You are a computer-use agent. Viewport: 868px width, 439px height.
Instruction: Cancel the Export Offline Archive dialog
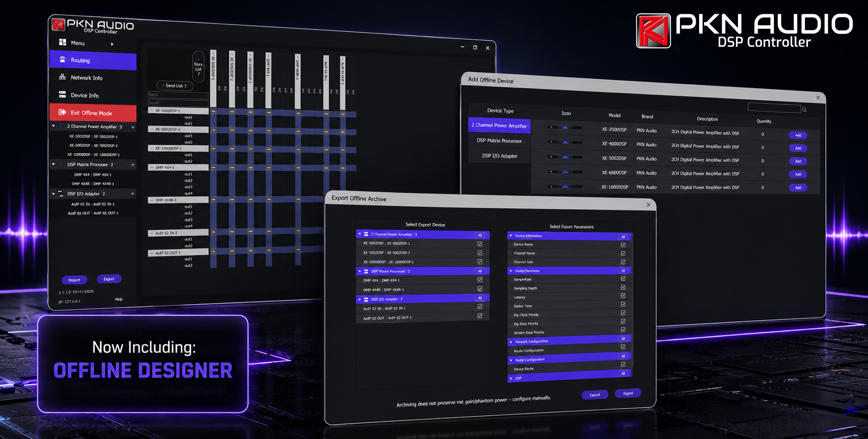[595, 395]
